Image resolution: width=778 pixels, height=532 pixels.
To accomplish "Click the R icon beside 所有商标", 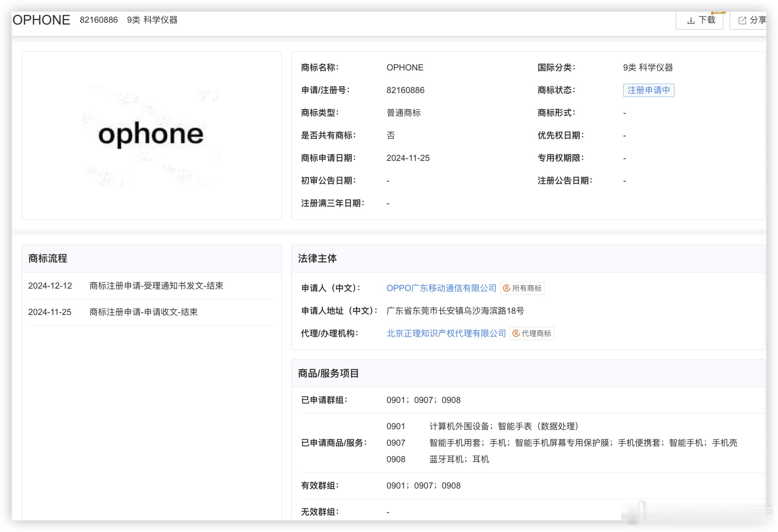I will [x=506, y=288].
